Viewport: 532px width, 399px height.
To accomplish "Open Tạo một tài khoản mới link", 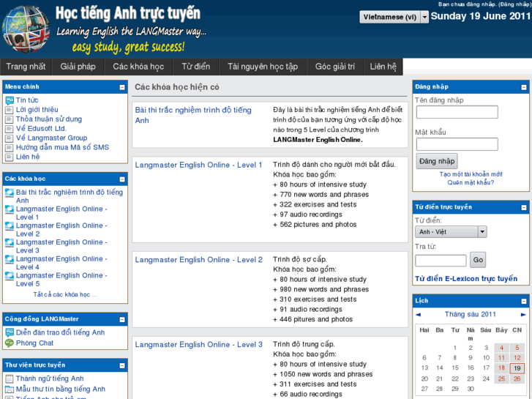I will point(471,174).
